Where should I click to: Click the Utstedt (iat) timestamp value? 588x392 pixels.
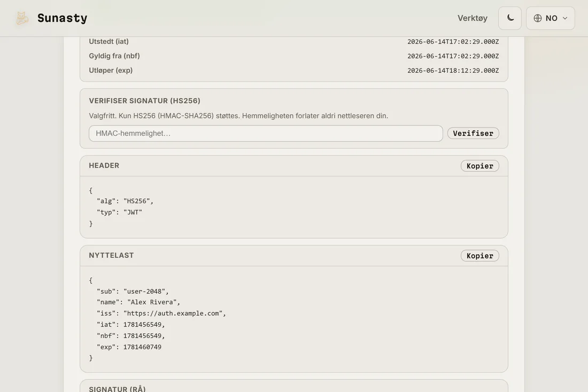click(x=453, y=42)
